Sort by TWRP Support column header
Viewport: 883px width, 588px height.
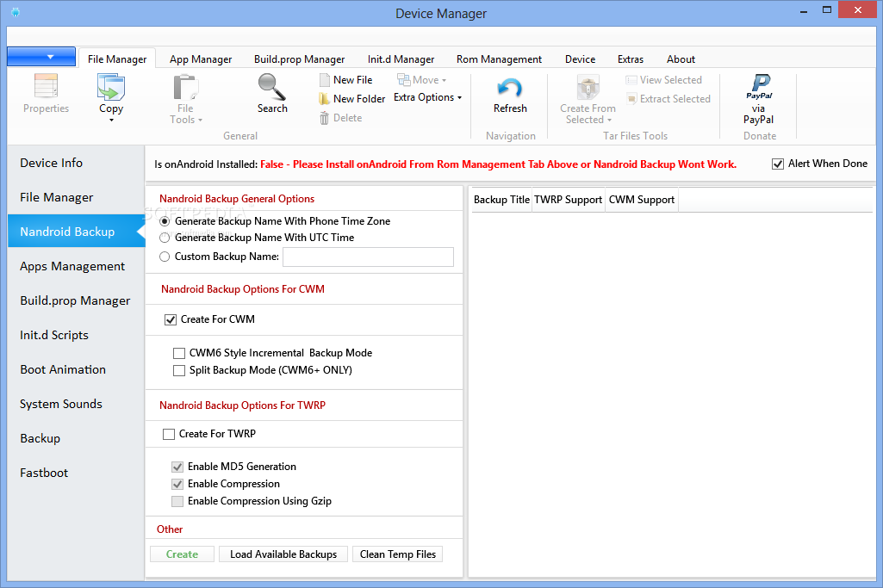tap(569, 200)
